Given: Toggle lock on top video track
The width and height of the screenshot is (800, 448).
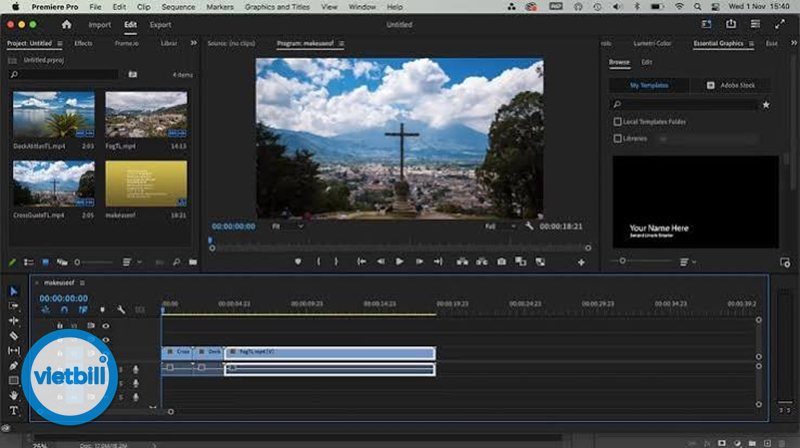Looking at the screenshot, I should [x=60, y=326].
